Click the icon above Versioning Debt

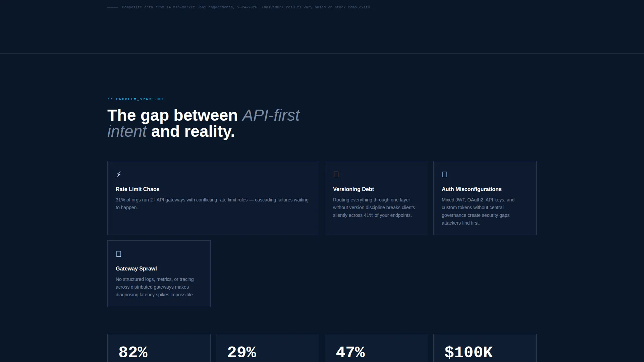pyautogui.click(x=336, y=174)
